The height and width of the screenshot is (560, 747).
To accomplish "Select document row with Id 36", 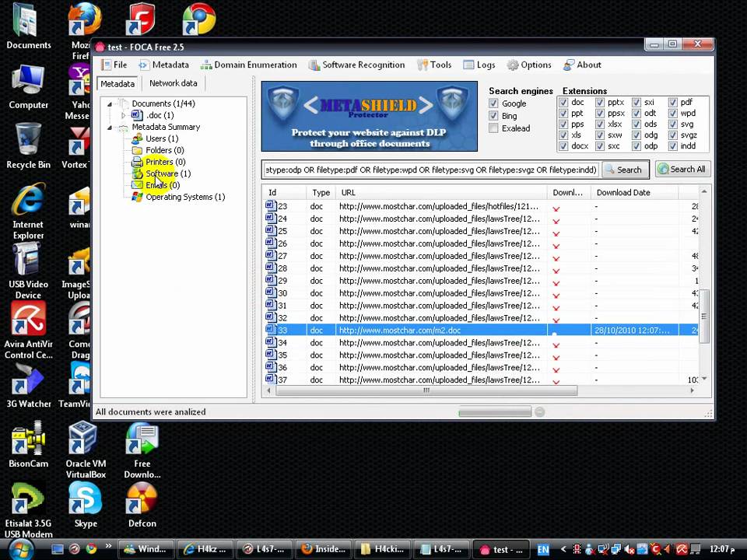I will [481, 367].
